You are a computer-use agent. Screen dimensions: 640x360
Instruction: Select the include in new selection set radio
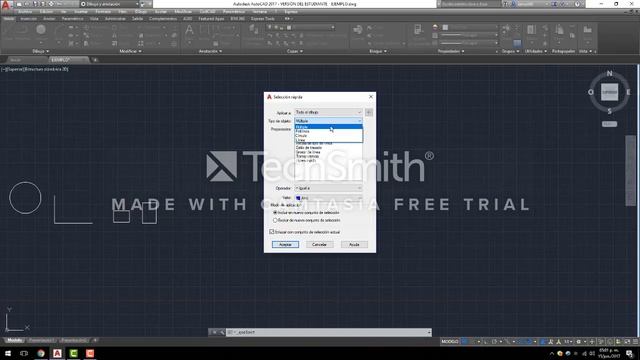[x=275, y=213]
